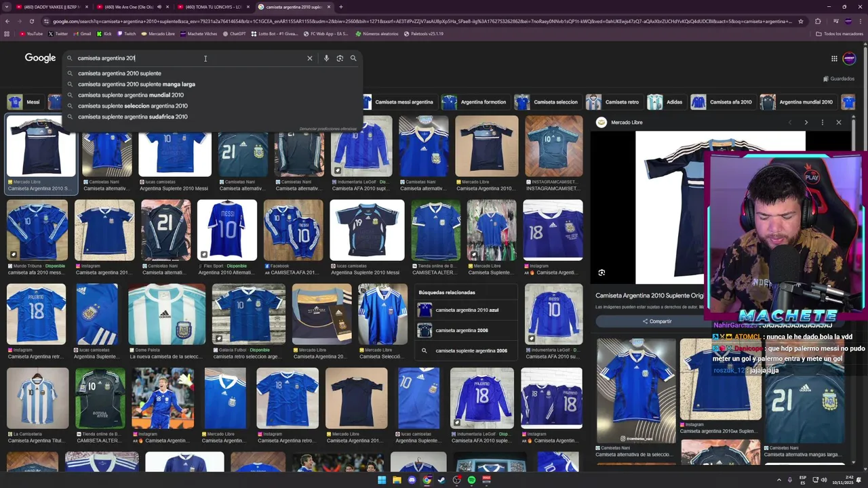Image resolution: width=868 pixels, height=488 pixels.
Task: Select suggestion 'camiseta argentina 2010 suplente manga larga'
Action: [212, 84]
